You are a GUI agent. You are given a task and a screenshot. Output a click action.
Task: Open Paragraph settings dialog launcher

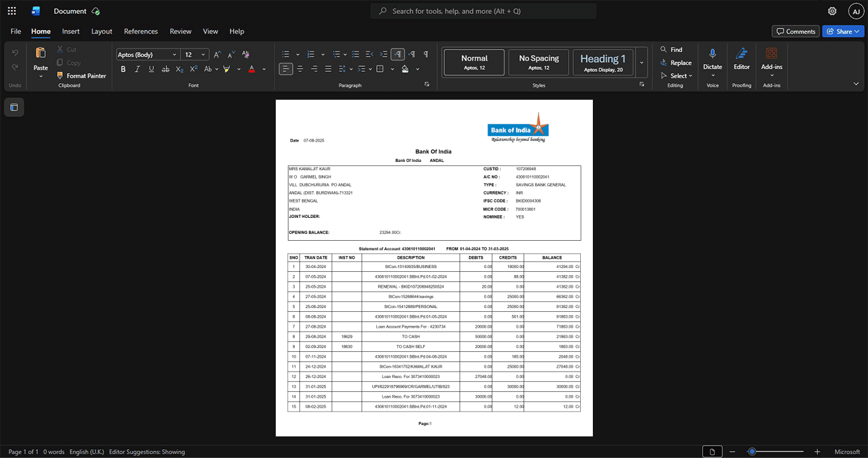pyautogui.click(x=427, y=84)
